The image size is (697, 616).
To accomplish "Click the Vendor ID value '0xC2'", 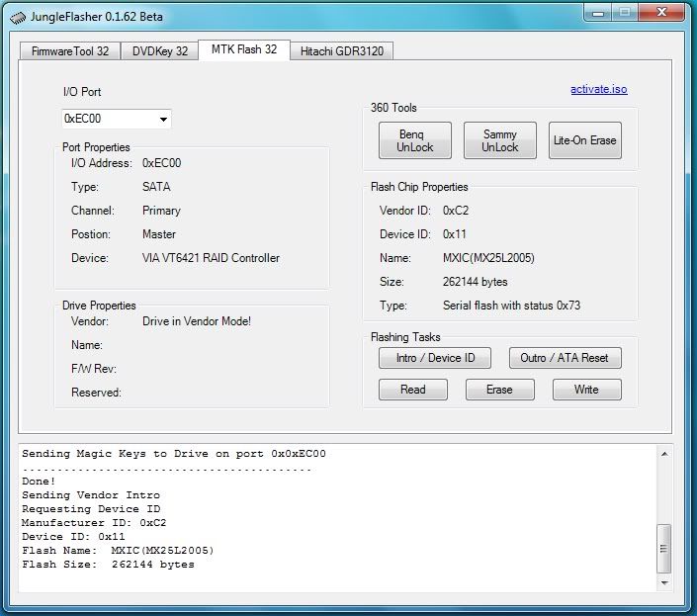I will (456, 211).
